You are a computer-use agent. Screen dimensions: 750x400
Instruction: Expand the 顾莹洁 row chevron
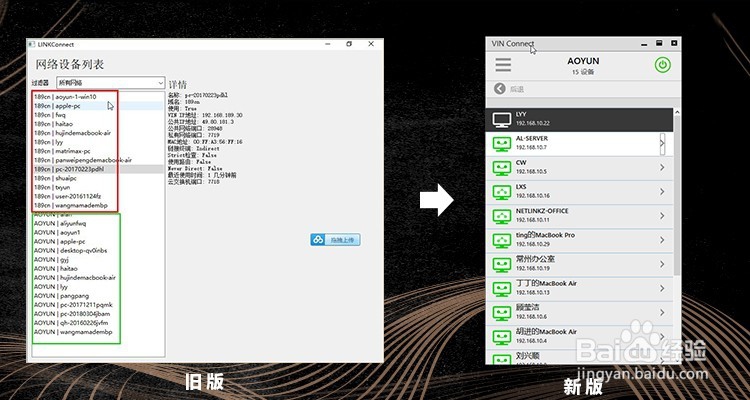coord(662,312)
